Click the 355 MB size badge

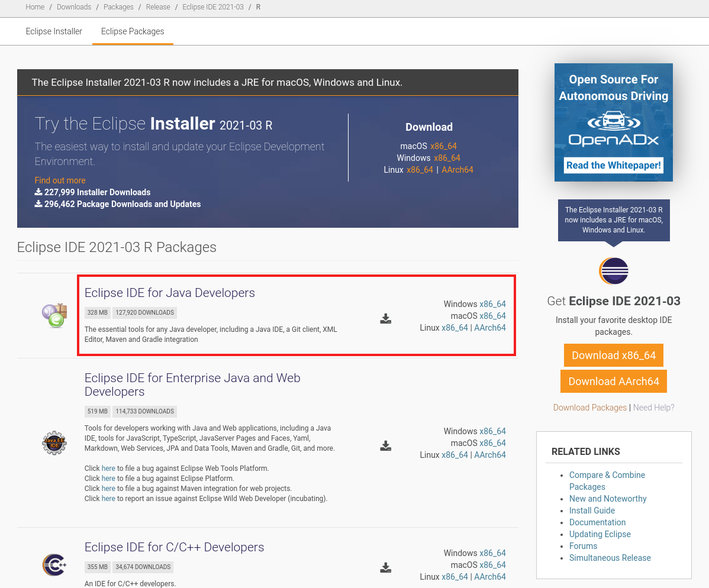click(97, 567)
